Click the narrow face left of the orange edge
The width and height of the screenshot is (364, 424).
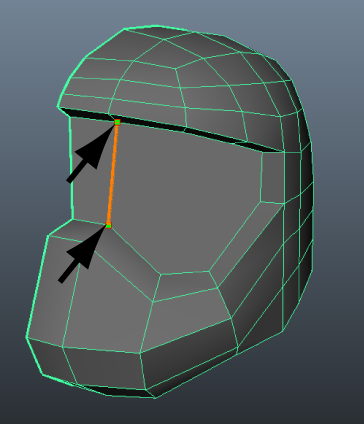(90, 170)
